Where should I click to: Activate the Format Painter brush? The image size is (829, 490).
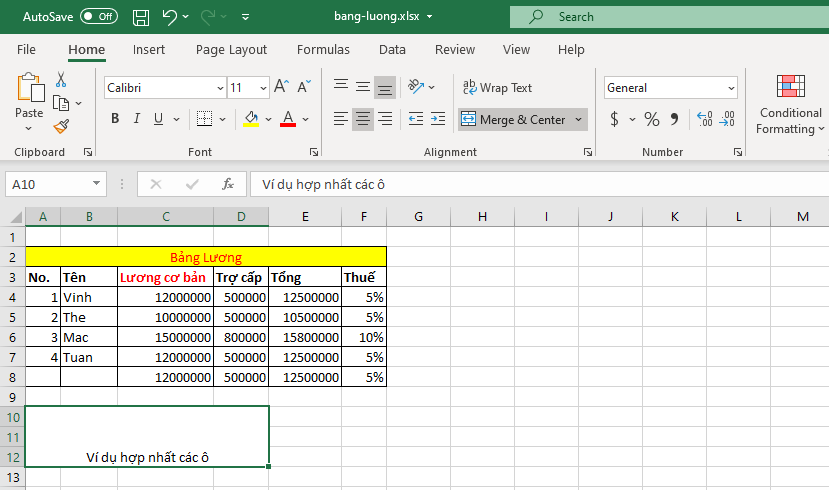pyautogui.click(x=61, y=126)
